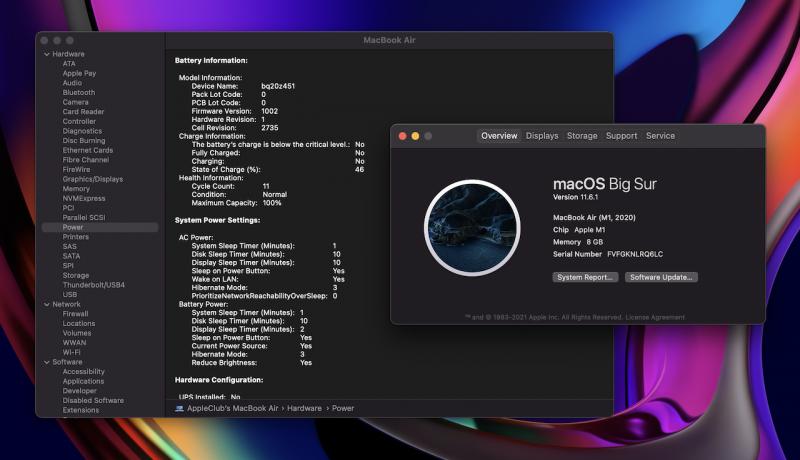Select Volumes under Network
The height and width of the screenshot is (460, 800).
coord(77,333)
